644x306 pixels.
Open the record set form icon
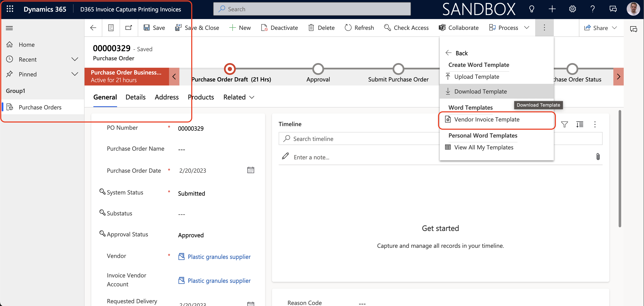pyautogui.click(x=111, y=28)
